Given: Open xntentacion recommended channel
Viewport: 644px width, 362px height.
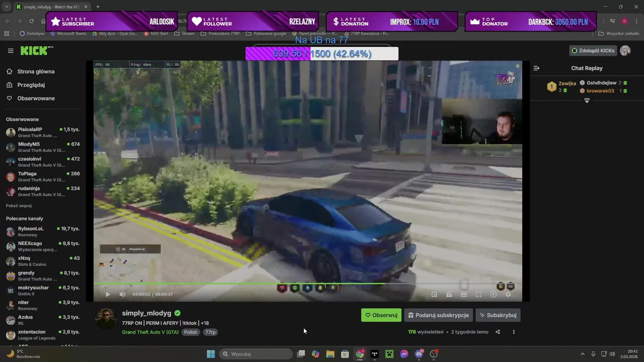Looking at the screenshot, I should [x=42, y=335].
